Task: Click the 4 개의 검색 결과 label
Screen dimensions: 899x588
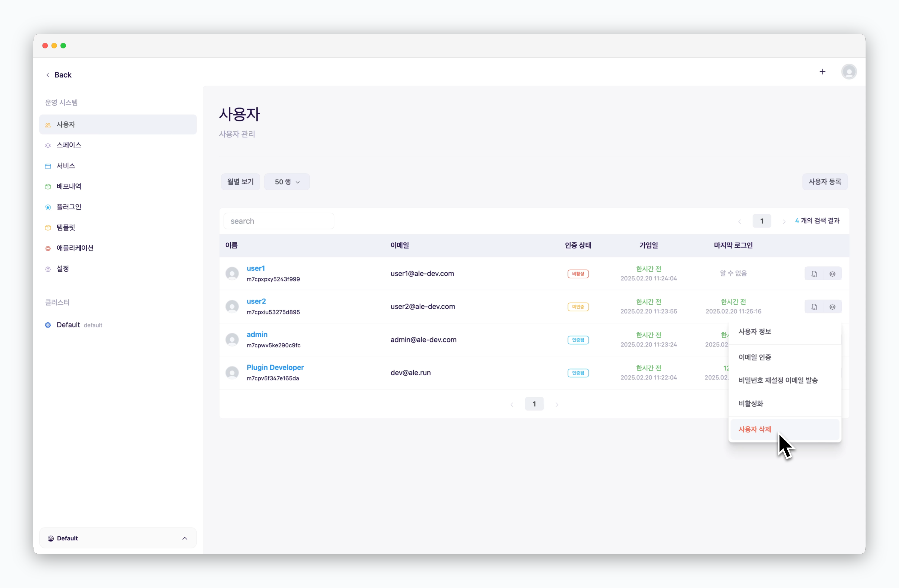Action: coord(817,220)
